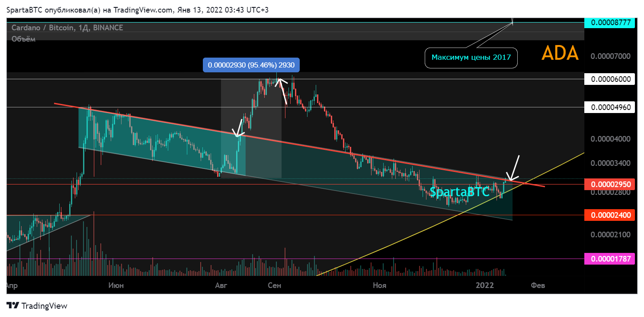Click the 0.00002100 axis value

pos(610,235)
